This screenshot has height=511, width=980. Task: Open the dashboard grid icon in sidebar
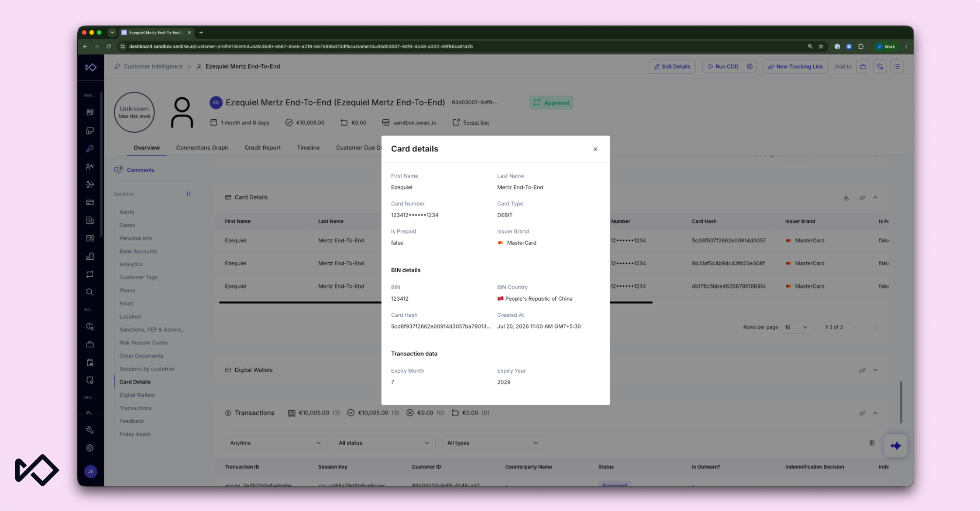(90, 113)
